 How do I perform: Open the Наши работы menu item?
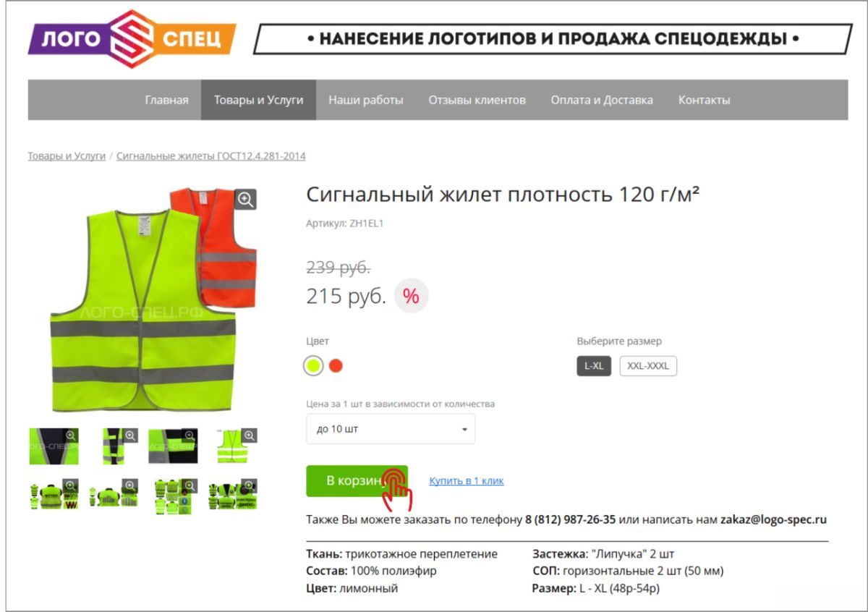366,100
